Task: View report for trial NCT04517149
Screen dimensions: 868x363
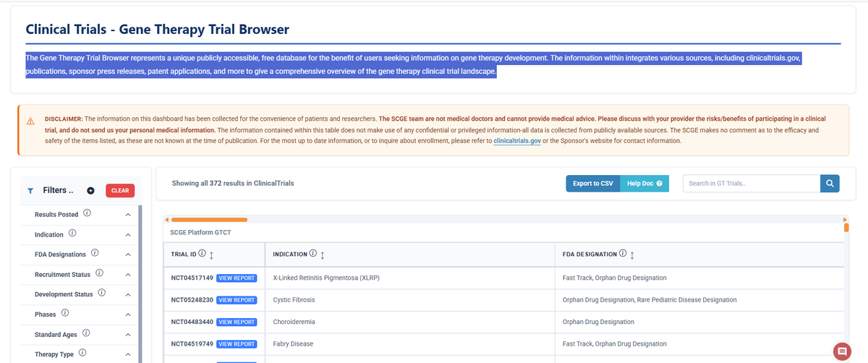Action: click(x=237, y=278)
